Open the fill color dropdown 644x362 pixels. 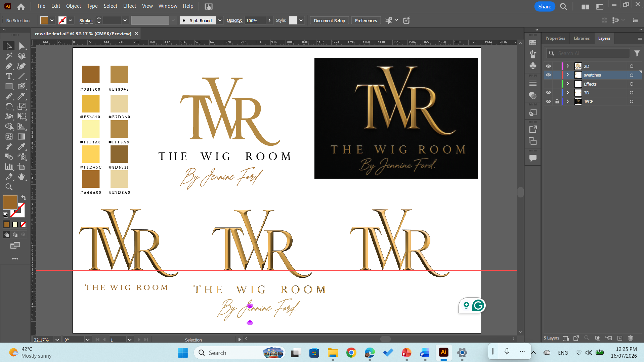(x=52, y=20)
